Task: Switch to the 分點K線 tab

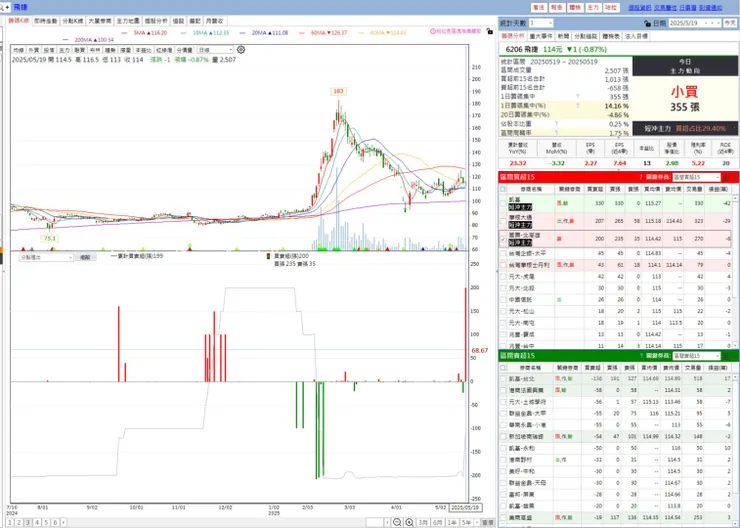Action: pyautogui.click(x=73, y=21)
